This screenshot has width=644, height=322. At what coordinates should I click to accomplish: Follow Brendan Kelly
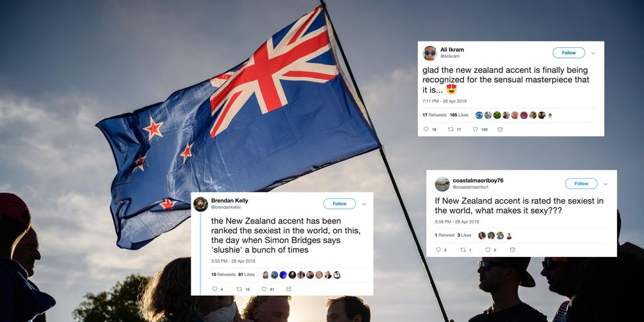coord(340,204)
